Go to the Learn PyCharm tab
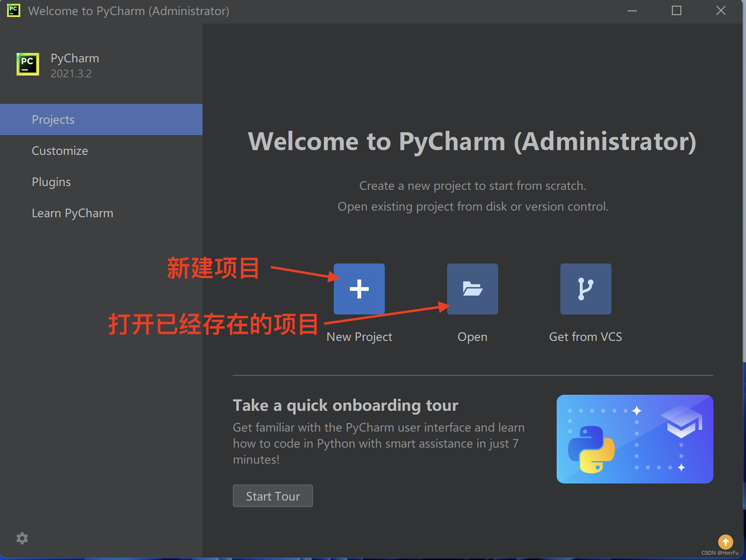 click(x=101, y=213)
